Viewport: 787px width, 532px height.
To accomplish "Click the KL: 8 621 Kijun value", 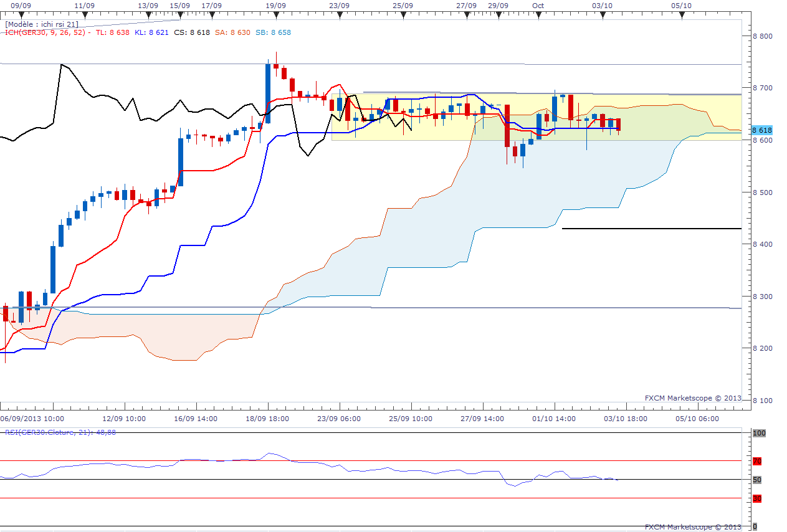I will coord(152,32).
